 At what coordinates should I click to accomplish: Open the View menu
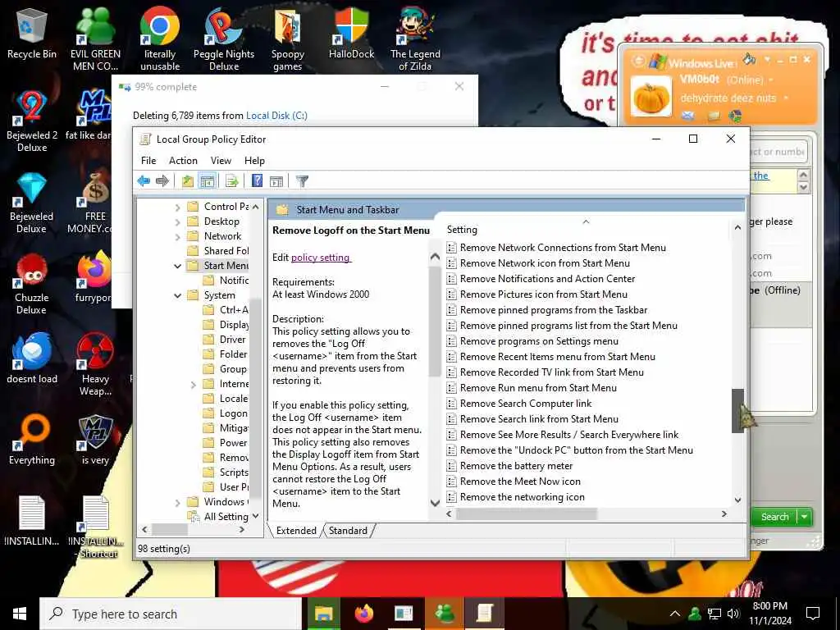(x=221, y=161)
